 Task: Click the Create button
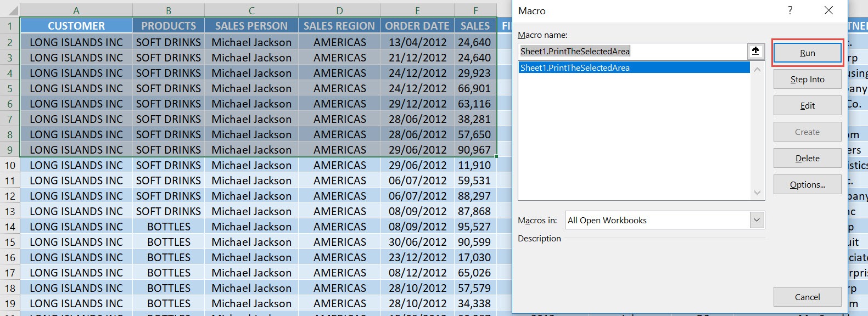click(x=807, y=132)
